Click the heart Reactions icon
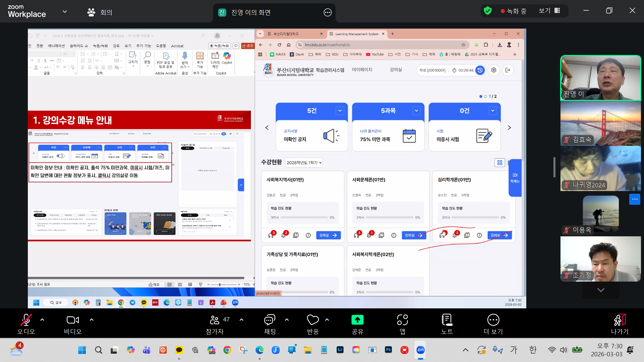Screen dimensions: 644x362 (313, 320)
